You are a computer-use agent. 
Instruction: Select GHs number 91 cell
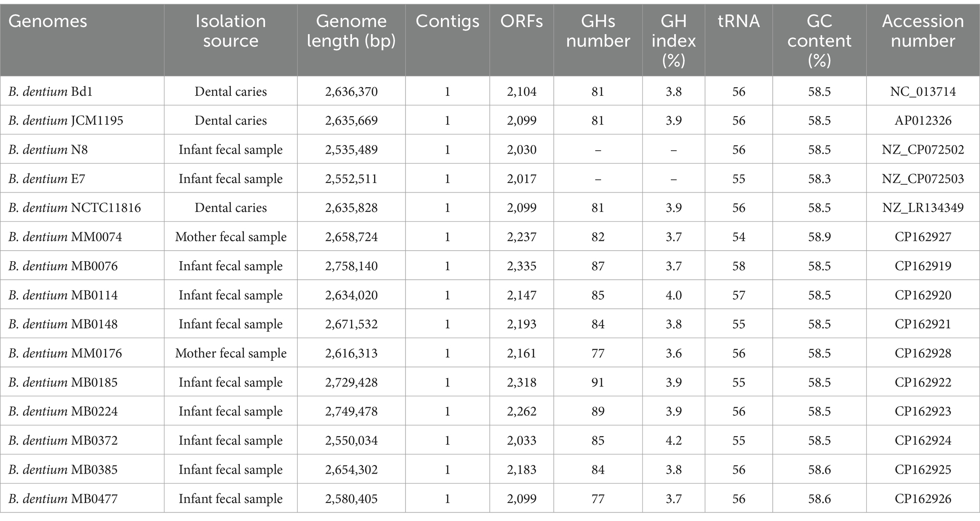pos(598,382)
